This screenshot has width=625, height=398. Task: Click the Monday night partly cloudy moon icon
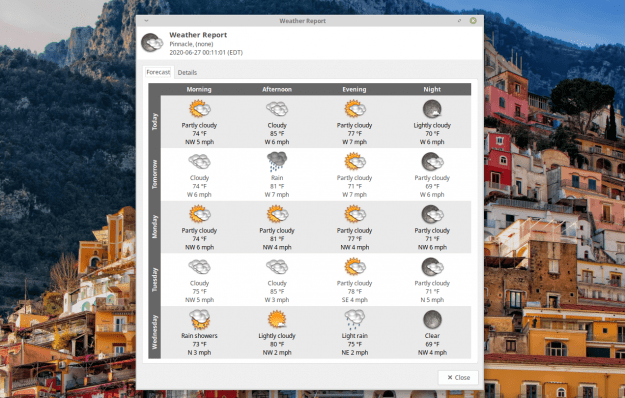[432, 214]
